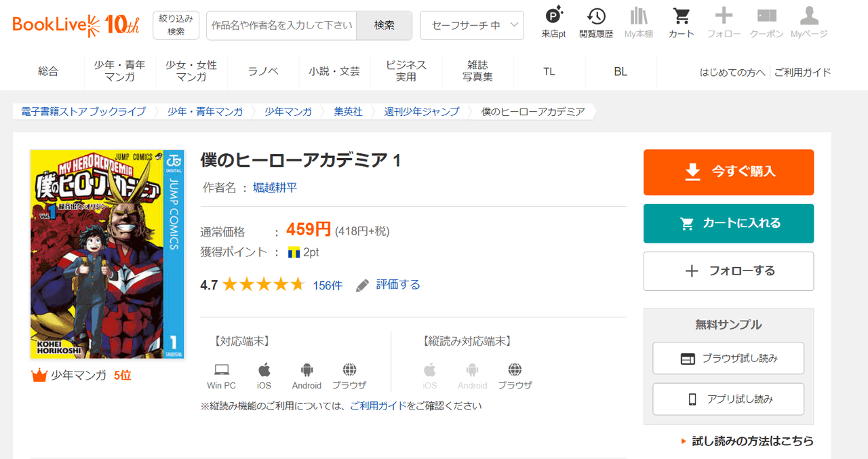
Task: Click the フォロー plus icon in header
Action: point(724,17)
